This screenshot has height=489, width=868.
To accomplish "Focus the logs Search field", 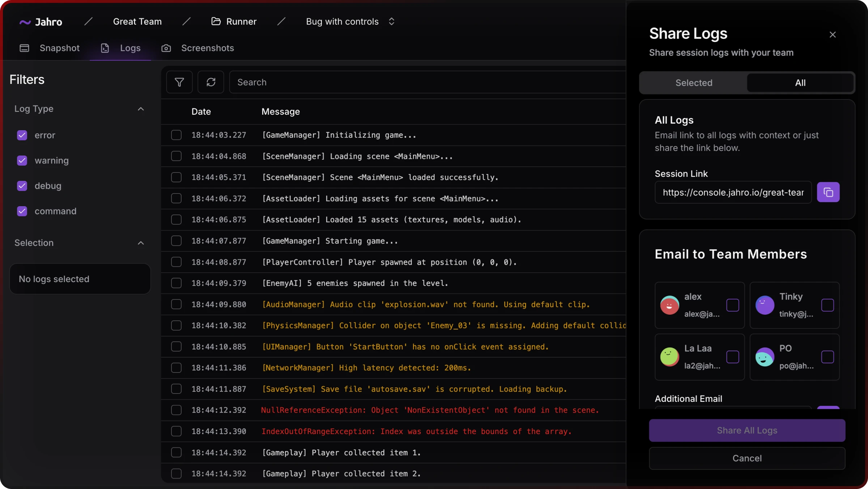I will (427, 82).
